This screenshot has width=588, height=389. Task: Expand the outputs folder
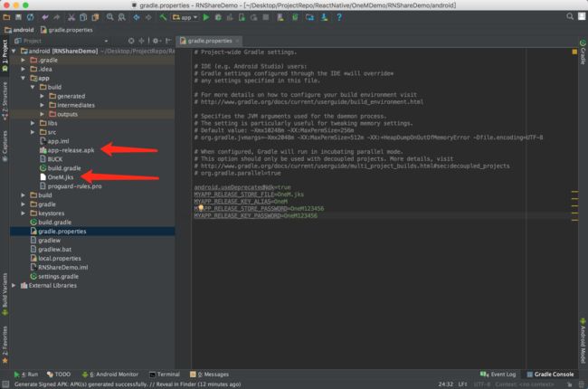pyautogui.click(x=42, y=114)
